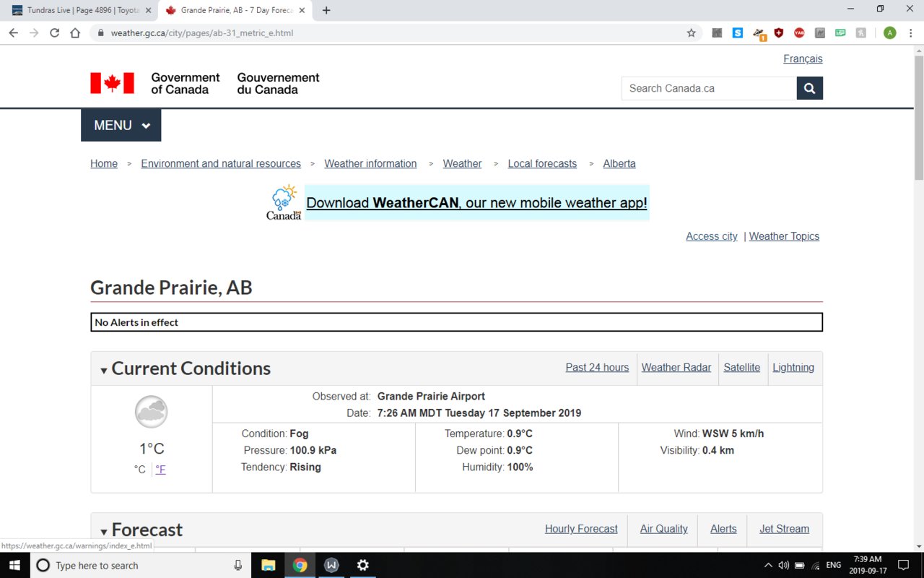Click the ENG language indicator

[833, 565]
